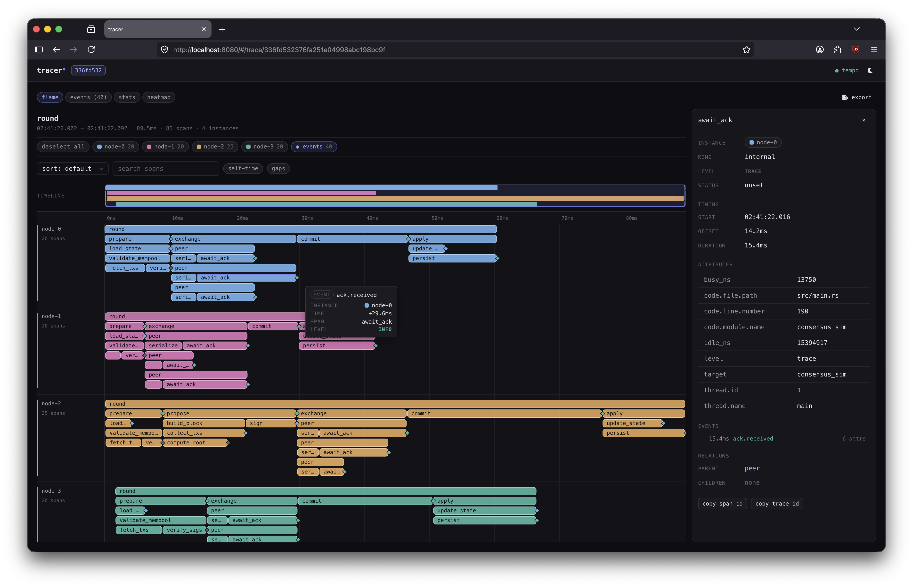
Task: Go back in browser history
Action: pos(56,50)
